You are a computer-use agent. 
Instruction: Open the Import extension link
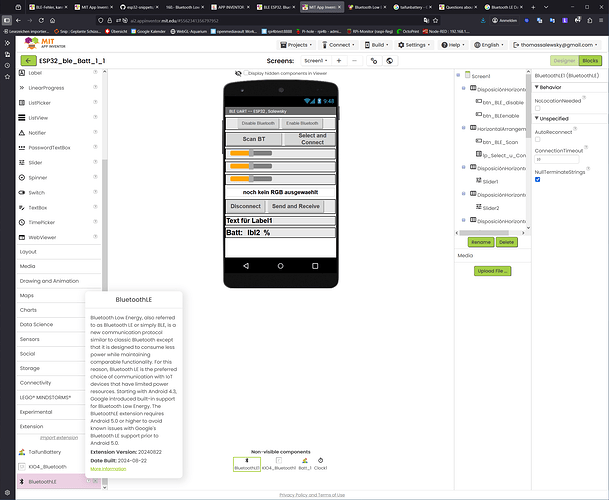pyautogui.click(x=59, y=437)
